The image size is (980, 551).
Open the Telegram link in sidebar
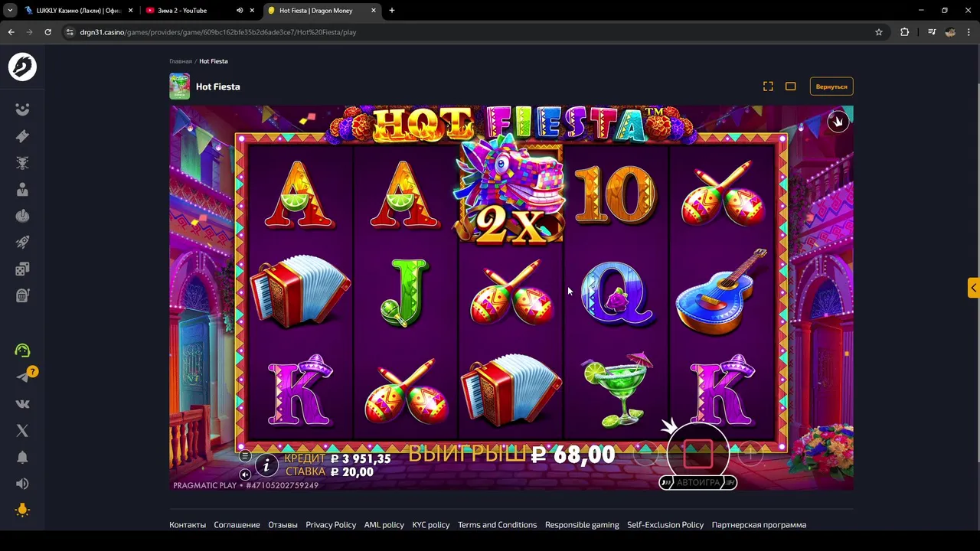(x=22, y=377)
